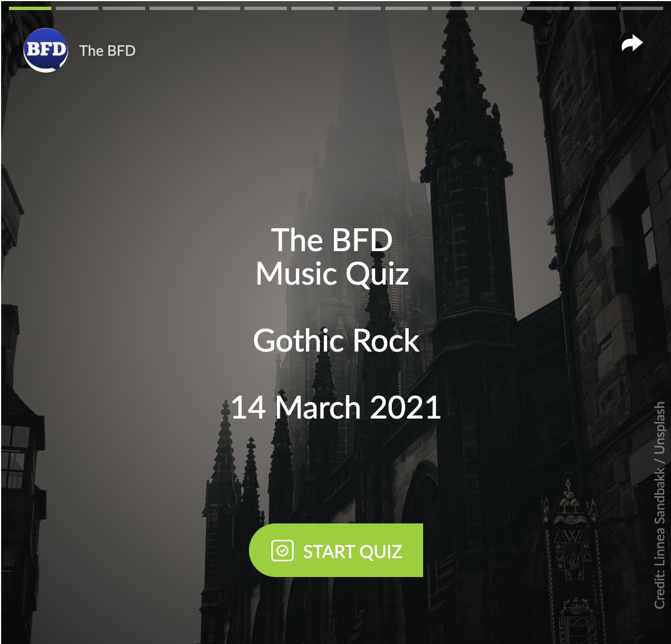Open The BFD publisher name link
This screenshot has width=671, height=644.
(x=107, y=51)
